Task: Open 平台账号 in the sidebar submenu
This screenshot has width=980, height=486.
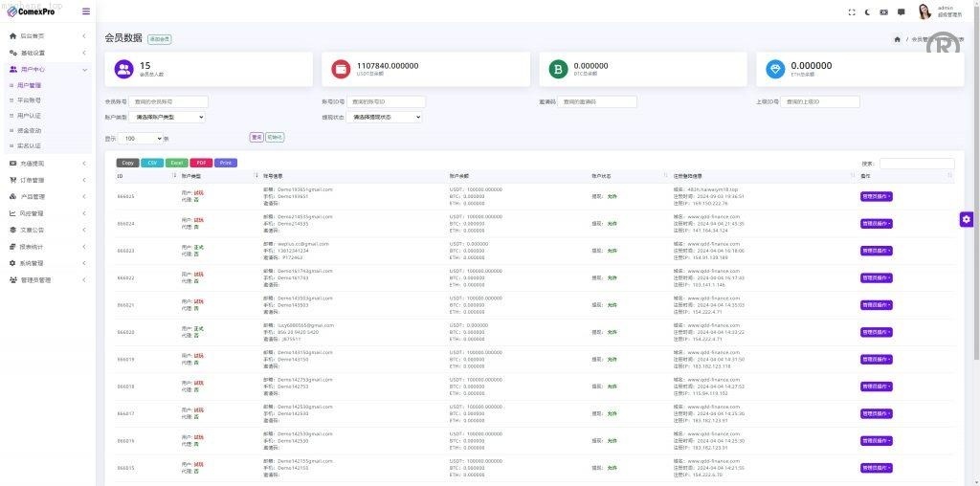Action: tap(30, 100)
